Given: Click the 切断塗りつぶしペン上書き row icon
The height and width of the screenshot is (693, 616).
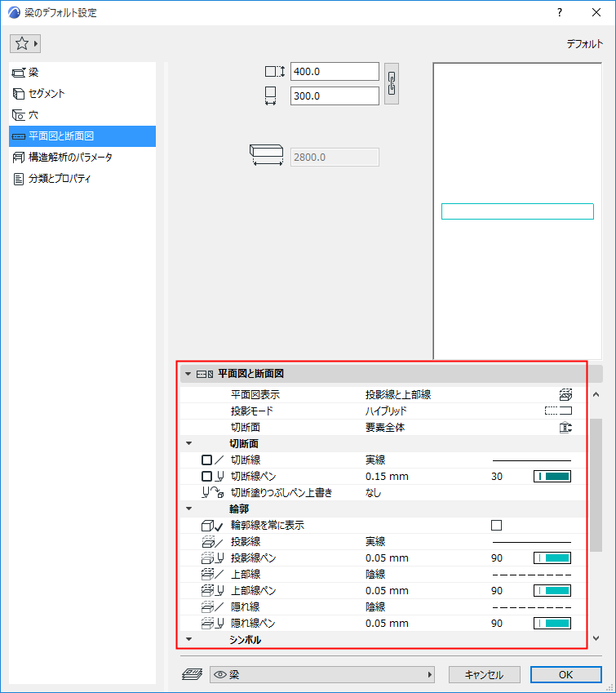Looking at the screenshot, I should [x=213, y=492].
